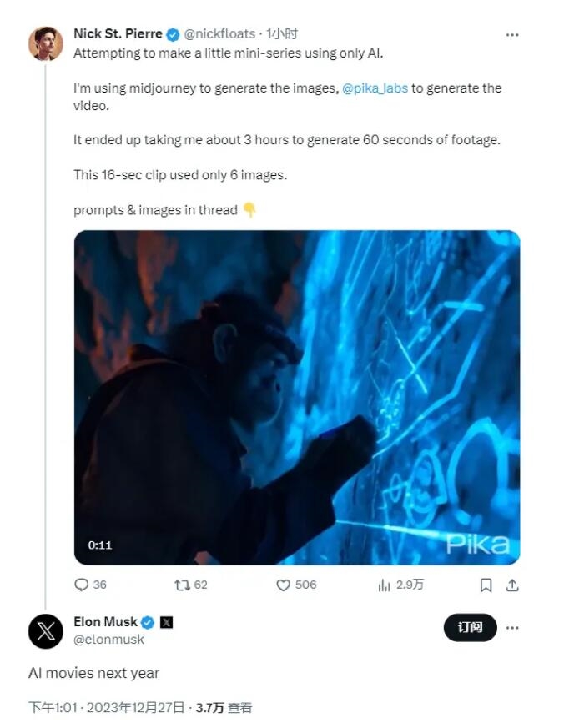Open more options on Nick's tweet
This screenshot has width=564, height=728.
click(512, 35)
